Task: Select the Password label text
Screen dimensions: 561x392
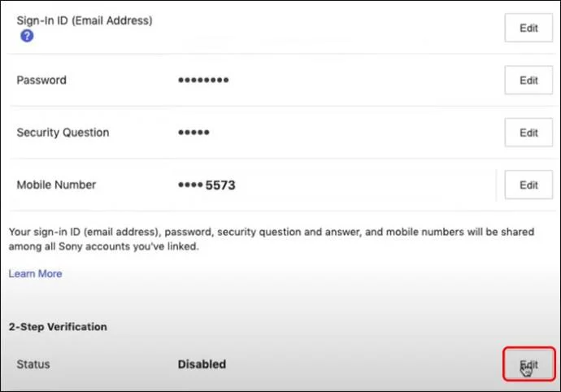Action: tap(41, 81)
